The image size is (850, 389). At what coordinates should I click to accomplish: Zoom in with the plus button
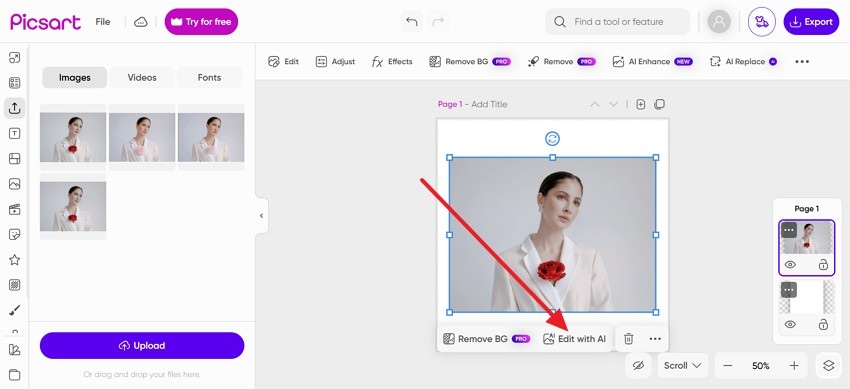pyautogui.click(x=794, y=366)
